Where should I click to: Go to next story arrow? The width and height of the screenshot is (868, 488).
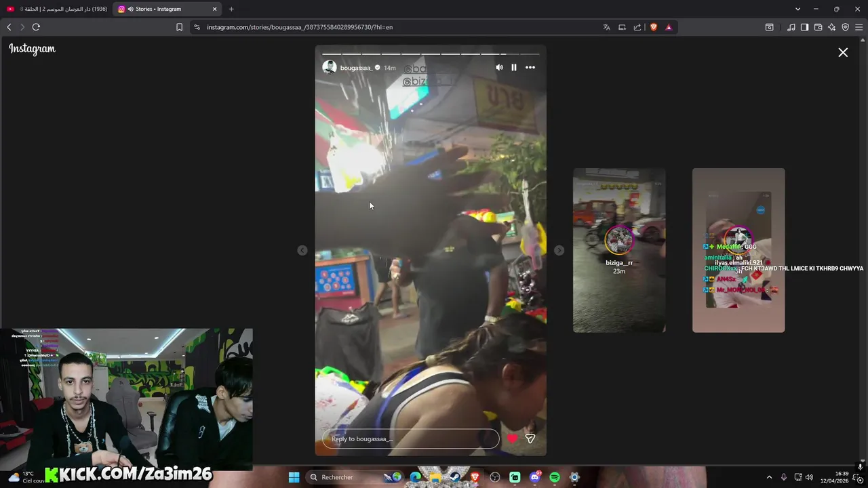coord(559,250)
